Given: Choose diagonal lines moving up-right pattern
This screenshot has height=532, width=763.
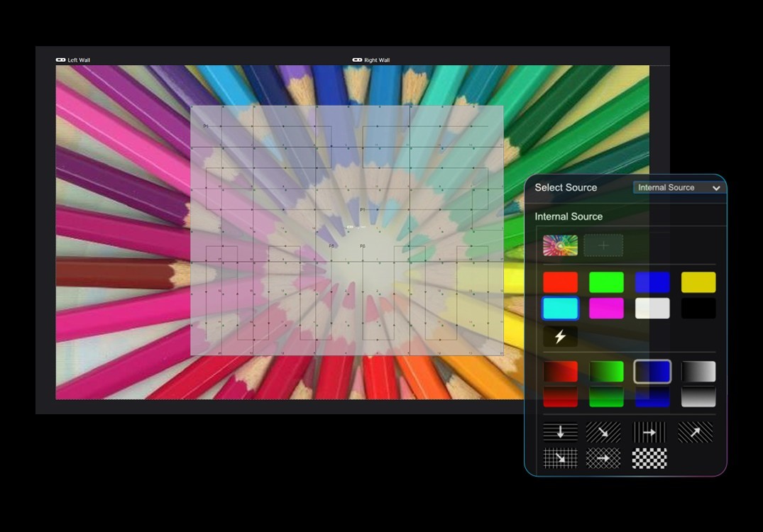Looking at the screenshot, I should click(695, 432).
